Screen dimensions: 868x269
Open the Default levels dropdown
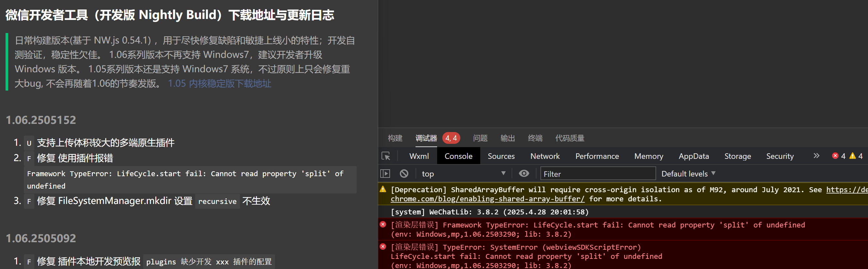(x=688, y=174)
